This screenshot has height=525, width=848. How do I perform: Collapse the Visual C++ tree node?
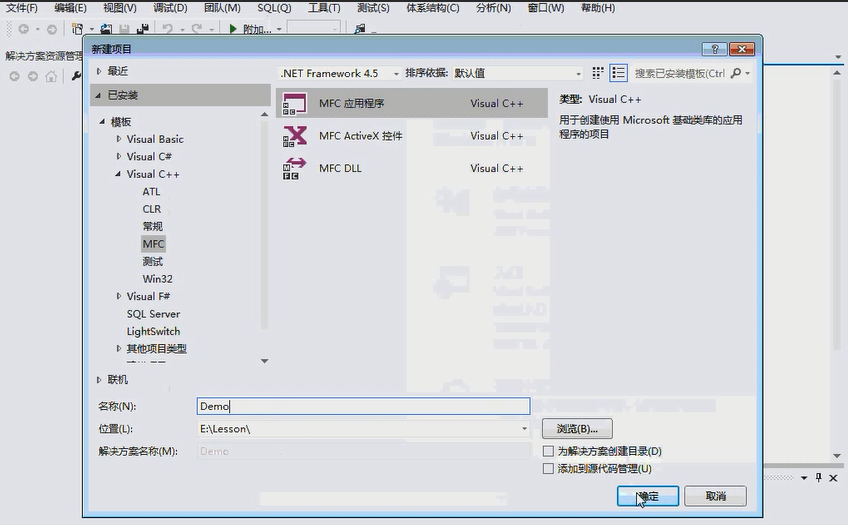(x=118, y=174)
